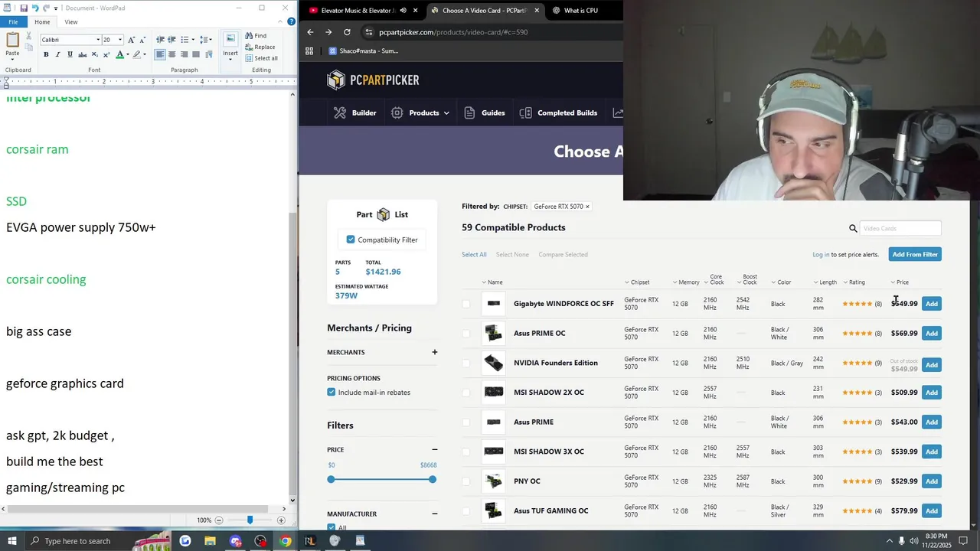Click the Select All link
The width and height of the screenshot is (980, 551).
(474, 254)
